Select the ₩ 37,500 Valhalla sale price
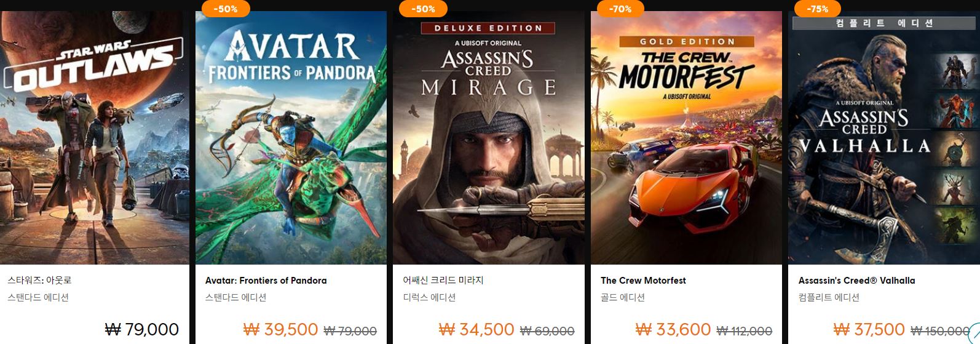Viewport: 980px width, 344px height. (x=869, y=330)
